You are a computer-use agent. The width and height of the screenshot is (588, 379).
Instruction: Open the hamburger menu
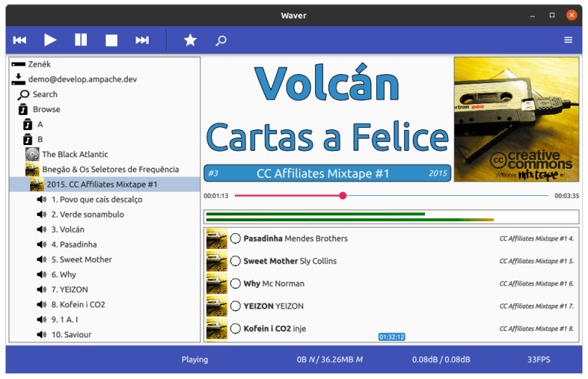(x=568, y=39)
